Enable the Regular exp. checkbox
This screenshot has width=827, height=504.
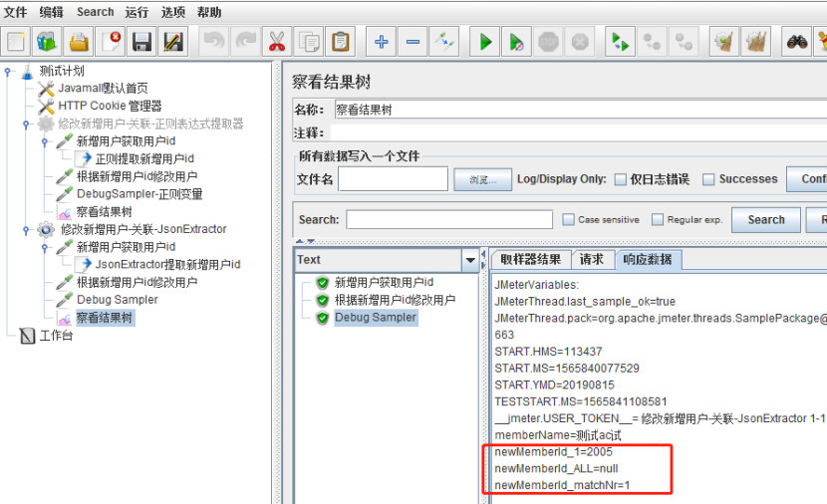click(658, 219)
